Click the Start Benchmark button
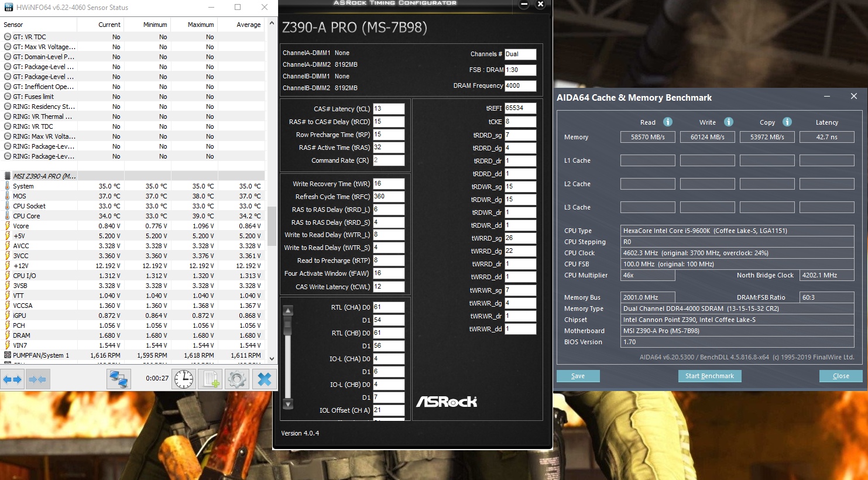 tap(709, 376)
